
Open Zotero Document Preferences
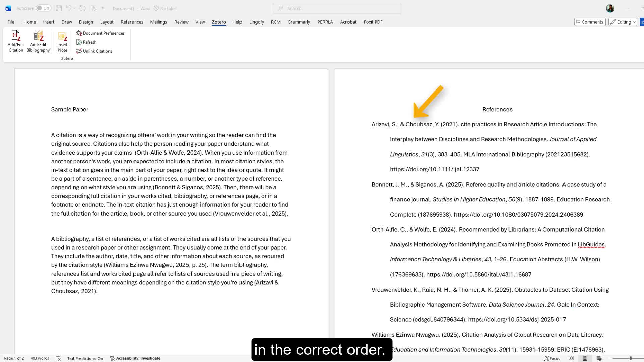click(100, 33)
